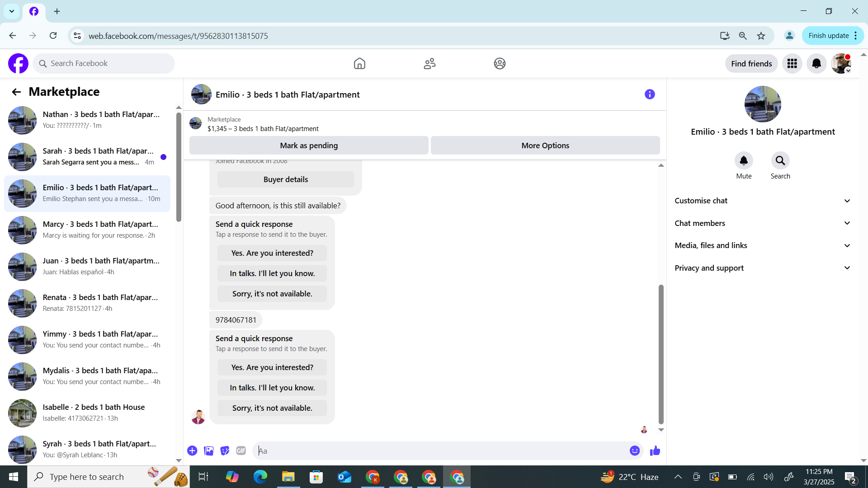Expand the Customise chat section
This screenshot has height=488, width=868.
click(x=763, y=201)
